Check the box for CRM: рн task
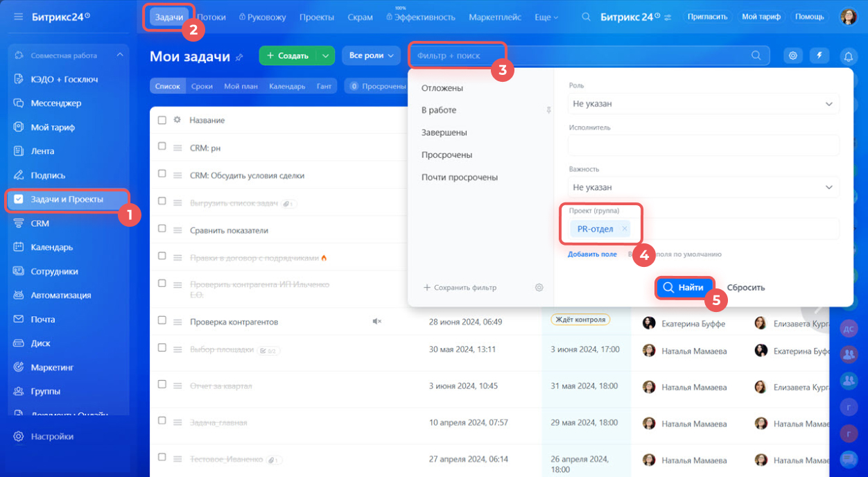Viewport: 868px width, 477px height. point(162,147)
